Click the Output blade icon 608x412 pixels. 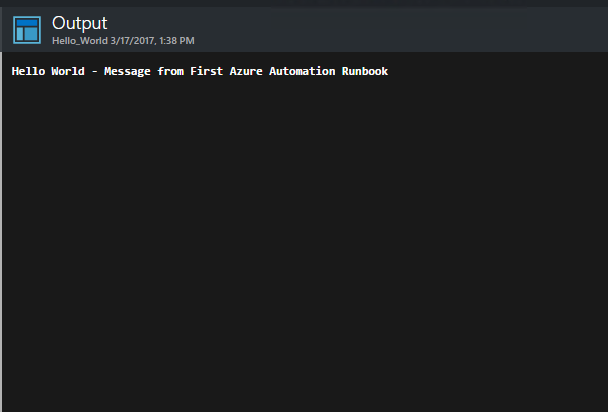(27, 30)
